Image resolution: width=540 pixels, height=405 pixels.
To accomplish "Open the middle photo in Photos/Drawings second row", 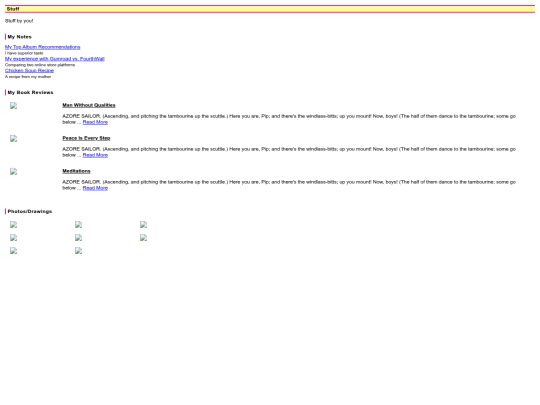I will (x=79, y=238).
